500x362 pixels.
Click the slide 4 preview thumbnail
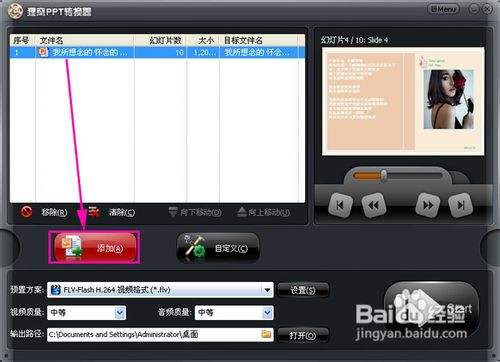point(403,101)
